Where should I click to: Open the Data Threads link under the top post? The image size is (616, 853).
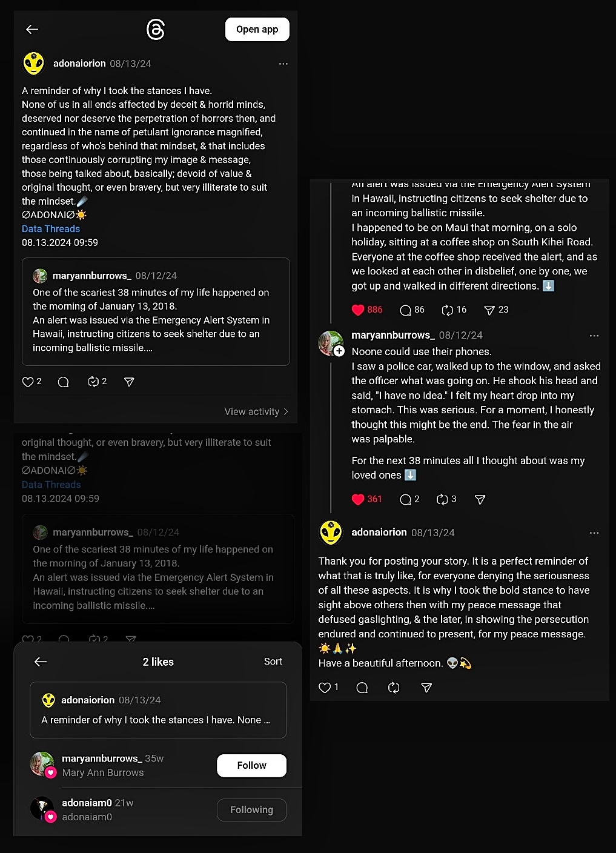51,228
